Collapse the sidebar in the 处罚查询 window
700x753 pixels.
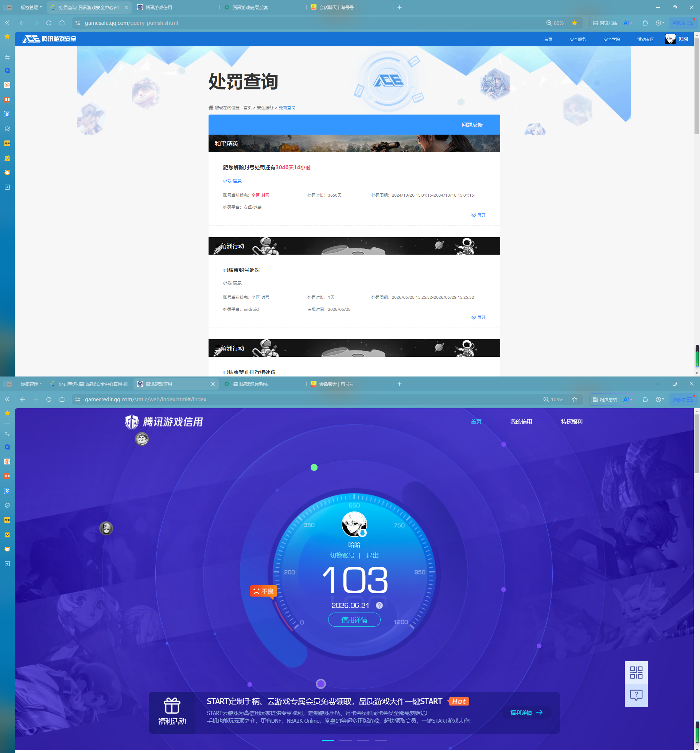7,23
